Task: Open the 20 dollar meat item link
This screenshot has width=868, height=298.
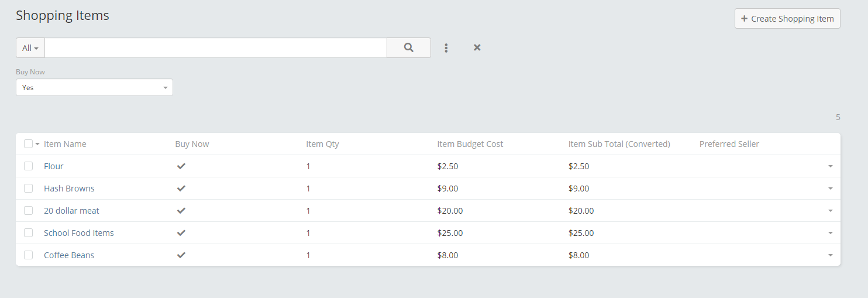Action: [71, 211]
